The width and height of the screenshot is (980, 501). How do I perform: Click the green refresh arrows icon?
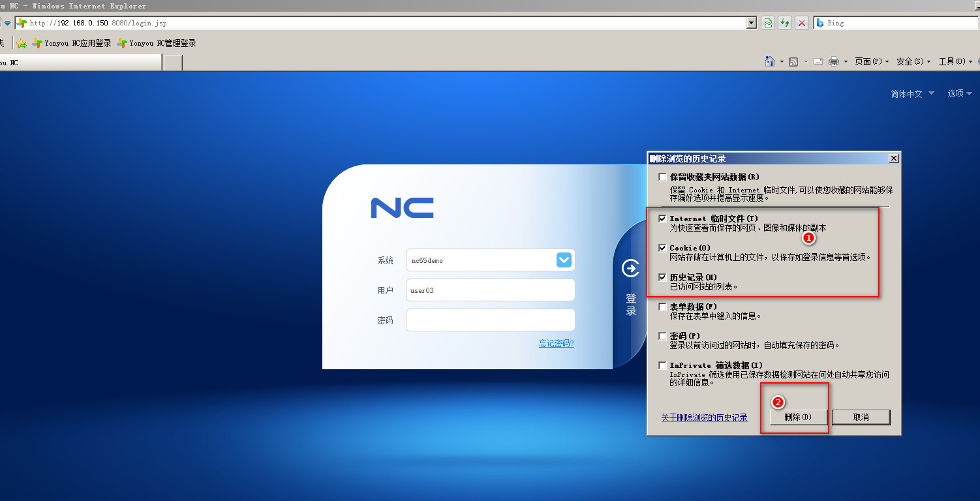tap(785, 23)
